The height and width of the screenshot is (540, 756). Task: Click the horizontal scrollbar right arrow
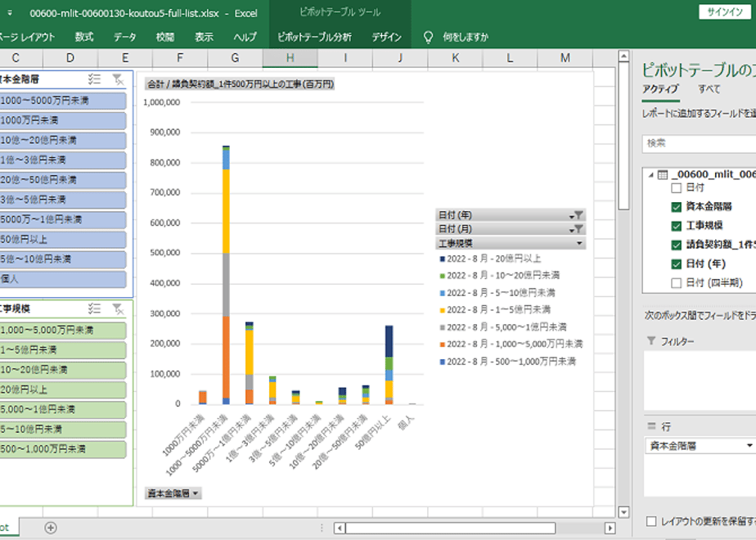pos(610,528)
